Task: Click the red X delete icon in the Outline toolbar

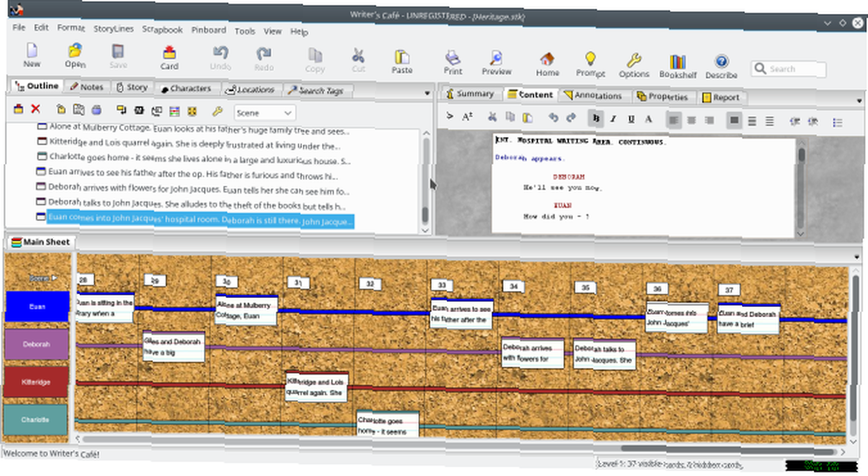Action: coord(36,109)
